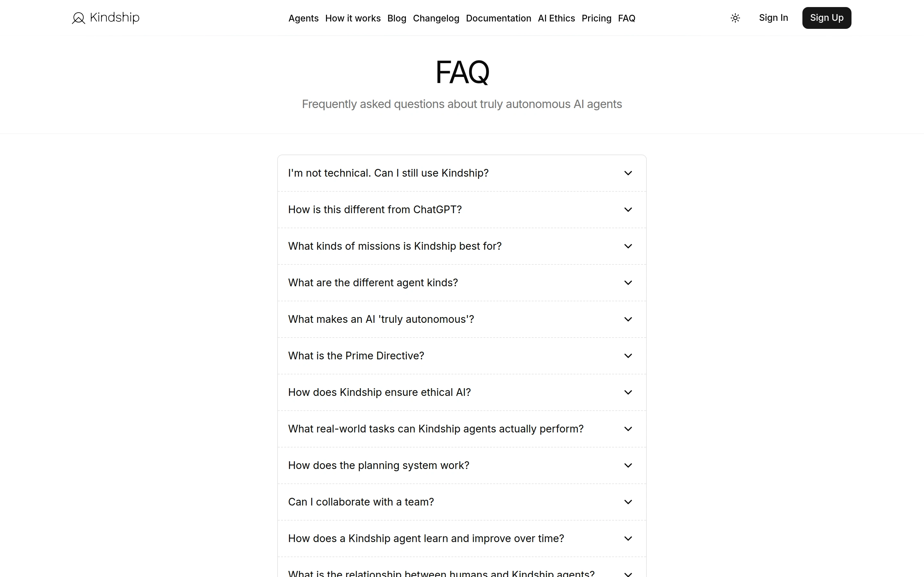Expand chevron beside different agent kinds

click(628, 283)
